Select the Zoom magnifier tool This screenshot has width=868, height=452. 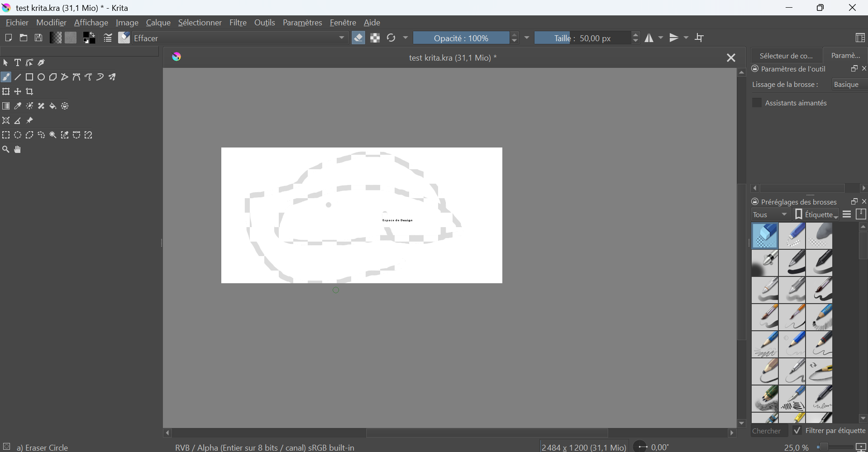click(6, 150)
